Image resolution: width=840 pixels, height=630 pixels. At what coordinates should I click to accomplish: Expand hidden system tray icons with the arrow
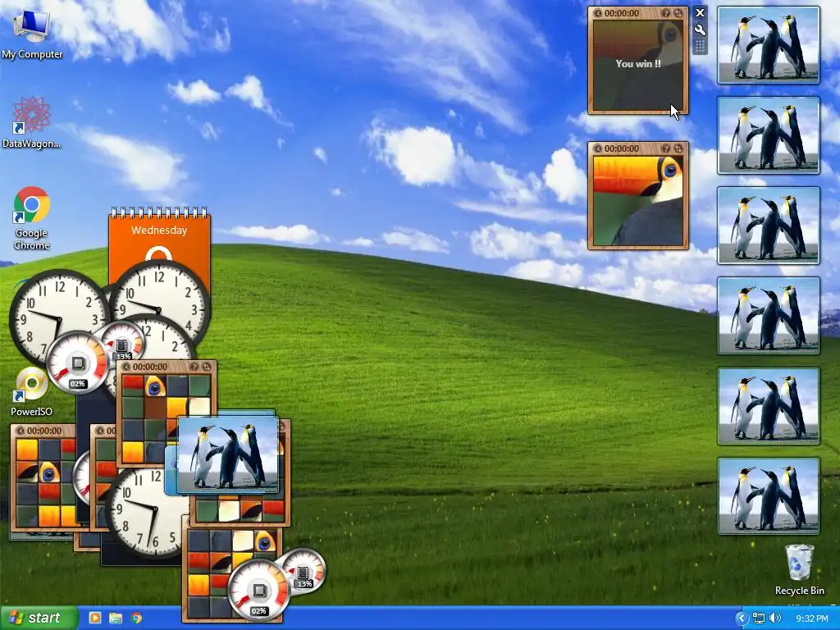point(742,619)
